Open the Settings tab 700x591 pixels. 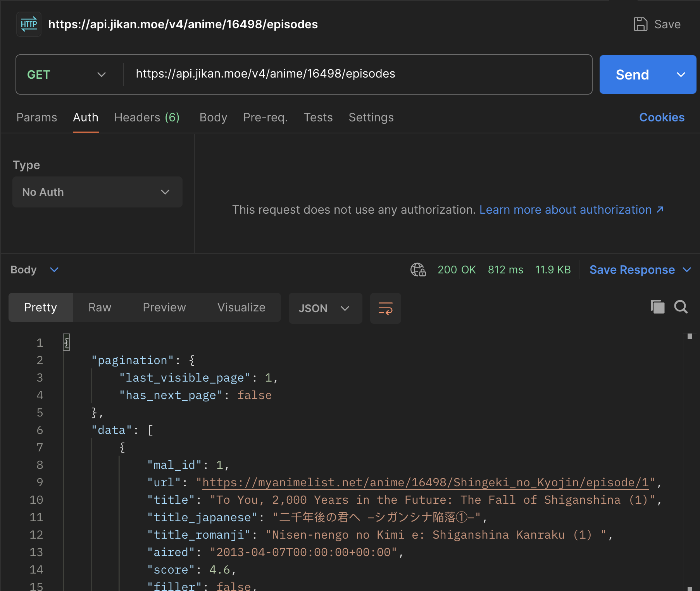[x=371, y=117]
